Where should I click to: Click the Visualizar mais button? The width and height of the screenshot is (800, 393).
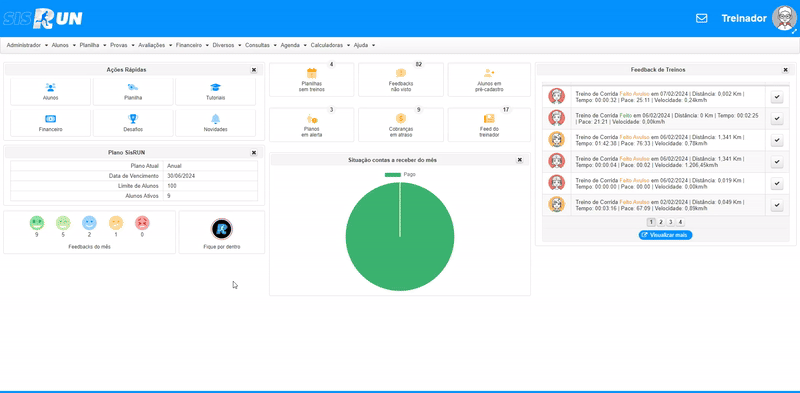[x=665, y=235]
